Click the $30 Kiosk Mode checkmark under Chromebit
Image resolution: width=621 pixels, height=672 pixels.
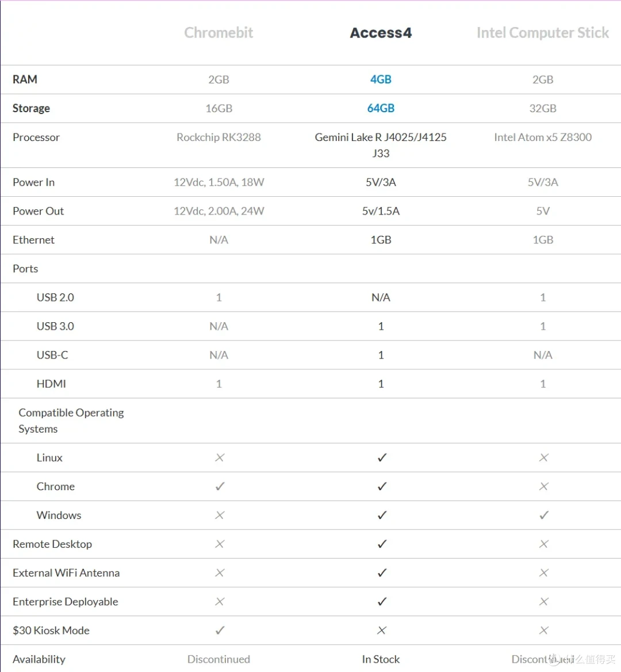click(x=220, y=631)
